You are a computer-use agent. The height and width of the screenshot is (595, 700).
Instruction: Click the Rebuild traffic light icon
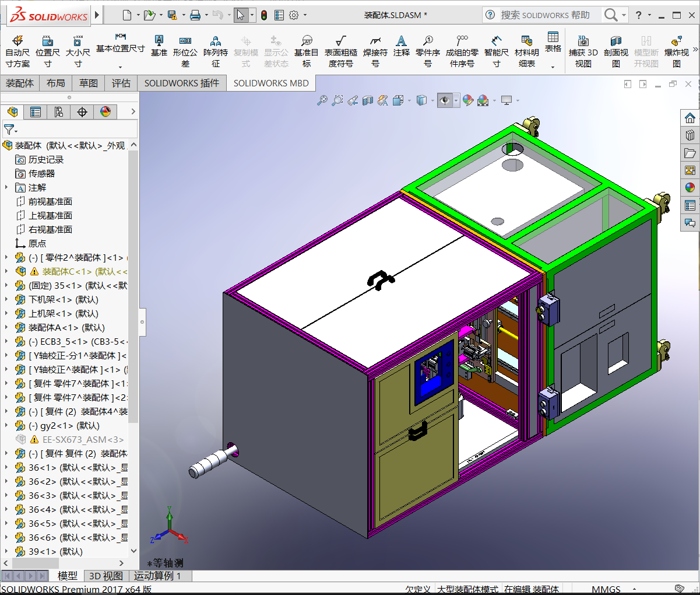(x=264, y=15)
